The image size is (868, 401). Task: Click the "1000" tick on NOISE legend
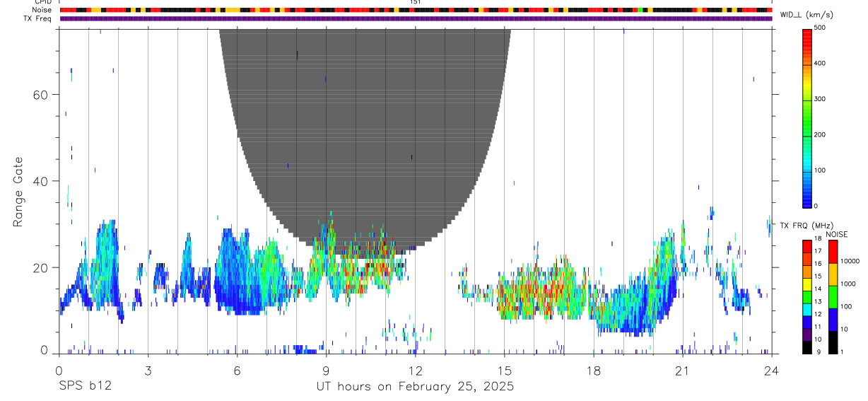(848, 284)
